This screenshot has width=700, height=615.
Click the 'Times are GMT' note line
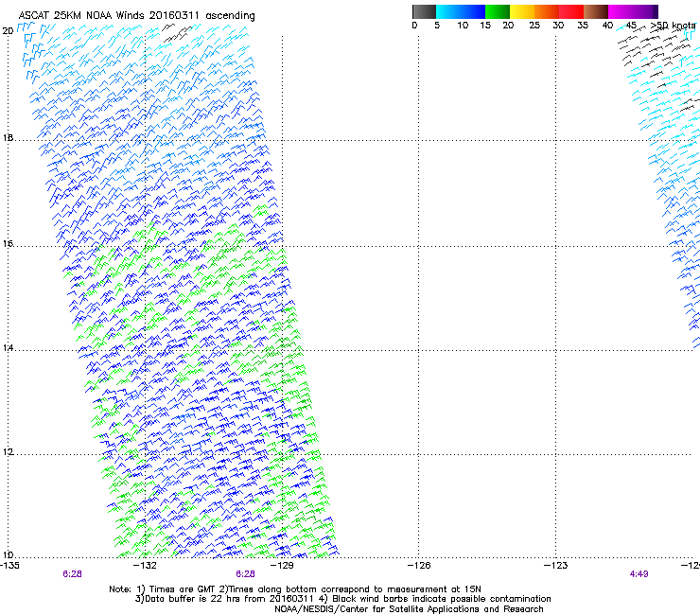295,589
